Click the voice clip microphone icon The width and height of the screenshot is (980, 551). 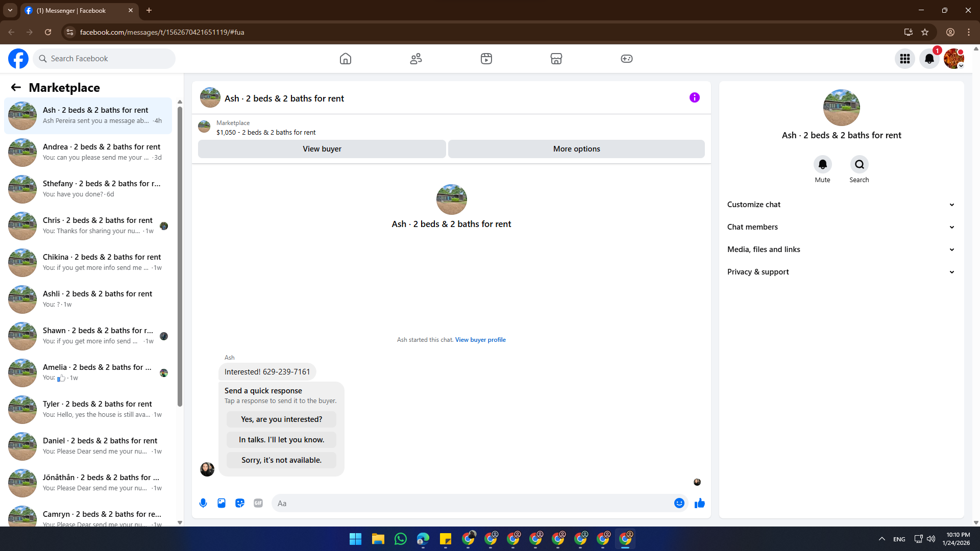click(203, 503)
